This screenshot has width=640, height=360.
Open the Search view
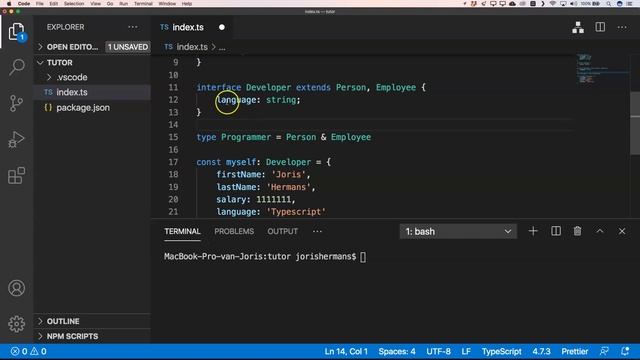point(16,67)
